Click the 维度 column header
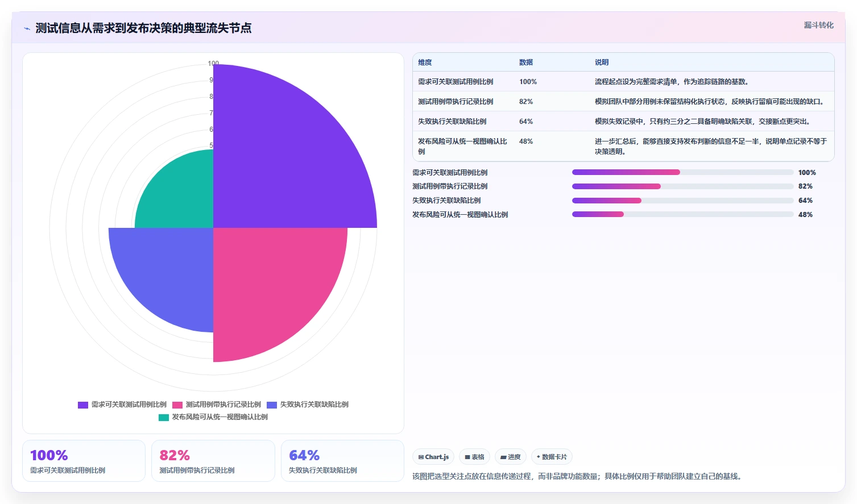The width and height of the screenshot is (857, 504). coord(425,63)
